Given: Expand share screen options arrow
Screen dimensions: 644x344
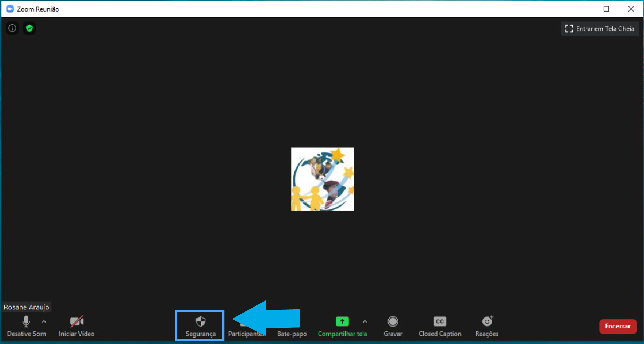Looking at the screenshot, I should tap(365, 322).
